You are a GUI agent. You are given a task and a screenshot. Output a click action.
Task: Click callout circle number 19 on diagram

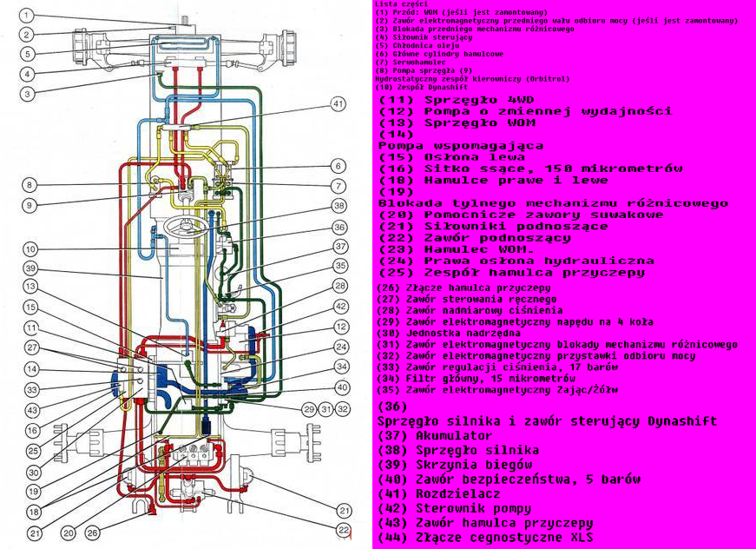pyautogui.click(x=33, y=492)
